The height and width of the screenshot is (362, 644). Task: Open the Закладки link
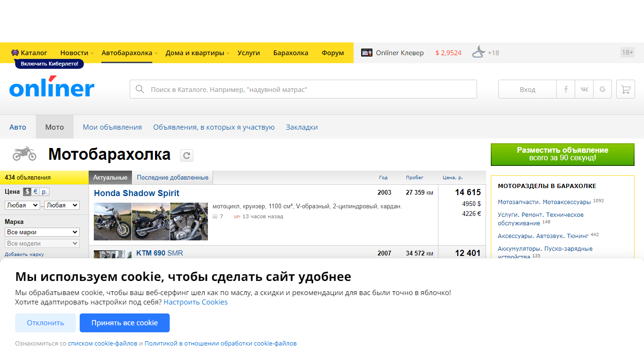[x=302, y=127]
